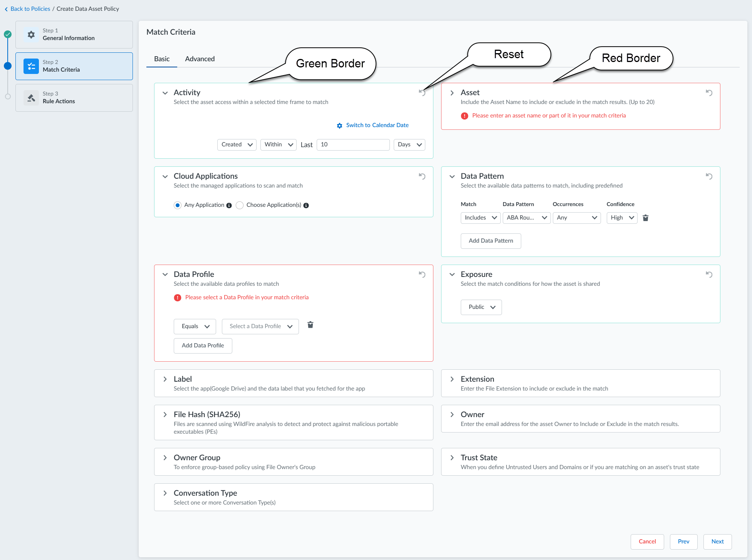Click the Last days number field
Screen dimensions: 752x560
(353, 144)
